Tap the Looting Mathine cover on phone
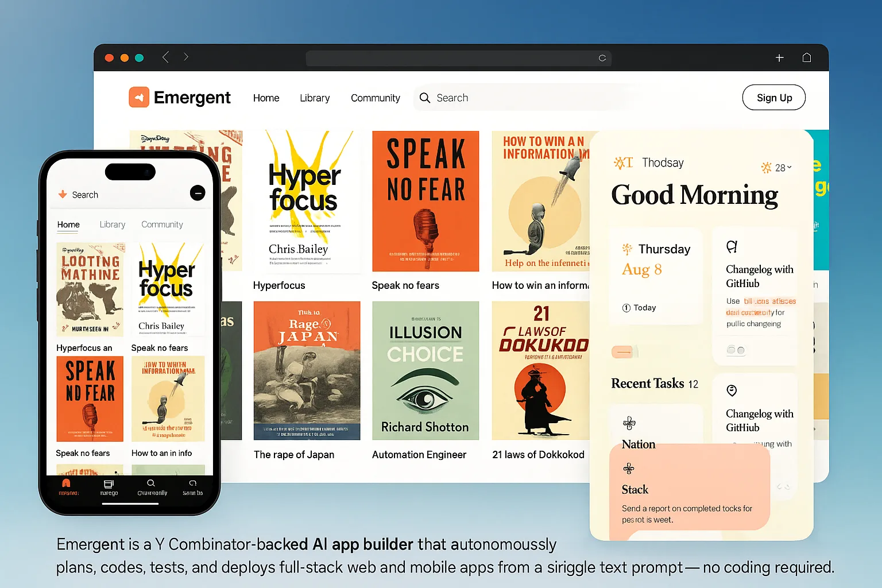Viewport: 882px width, 588px height. (90, 290)
